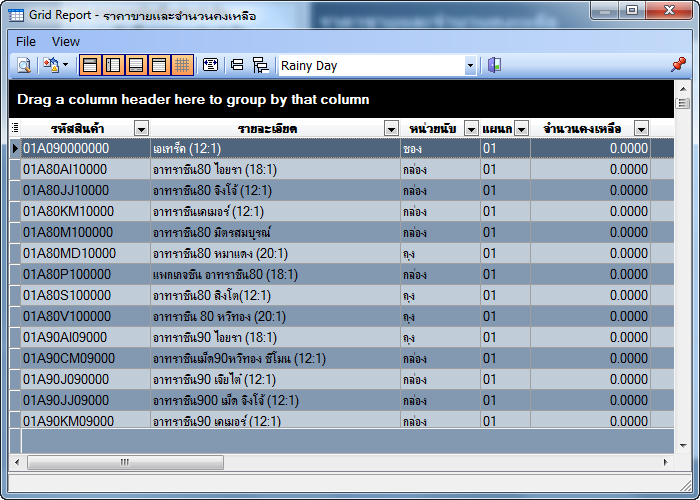Open the View menu
700x500 pixels.
click(x=66, y=41)
